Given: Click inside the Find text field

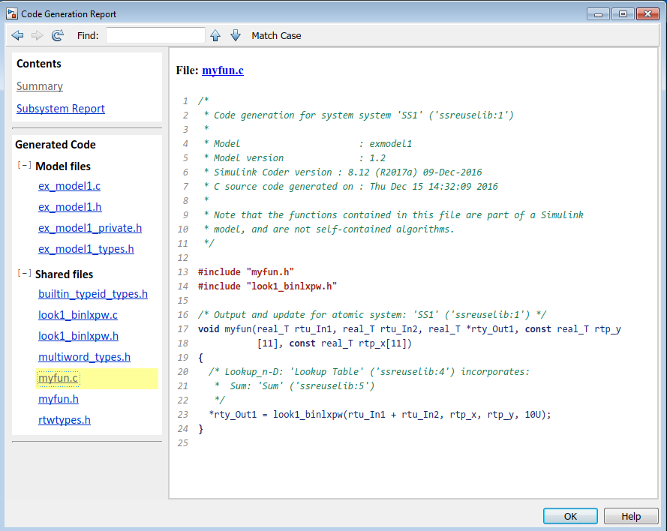Looking at the screenshot, I should [156, 35].
